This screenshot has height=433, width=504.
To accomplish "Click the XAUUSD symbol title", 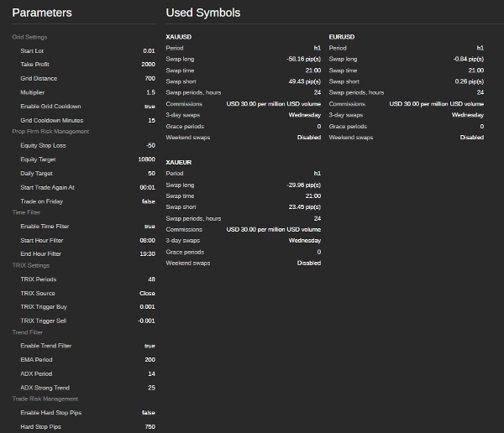I will click(178, 37).
